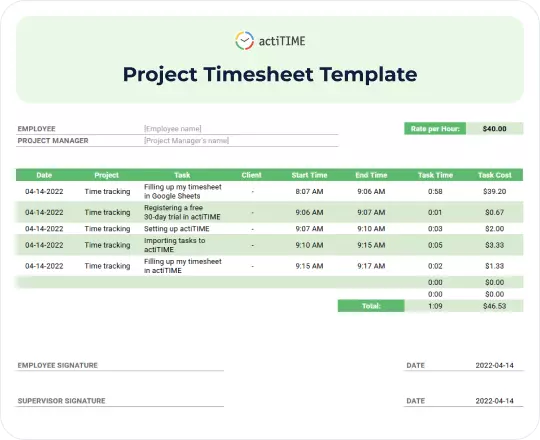Click the actiTIME clock logo icon
540x440 pixels.
tap(245, 41)
